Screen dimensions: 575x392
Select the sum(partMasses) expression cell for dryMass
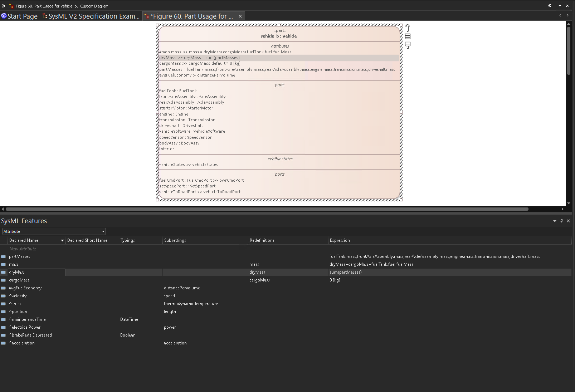pos(346,272)
